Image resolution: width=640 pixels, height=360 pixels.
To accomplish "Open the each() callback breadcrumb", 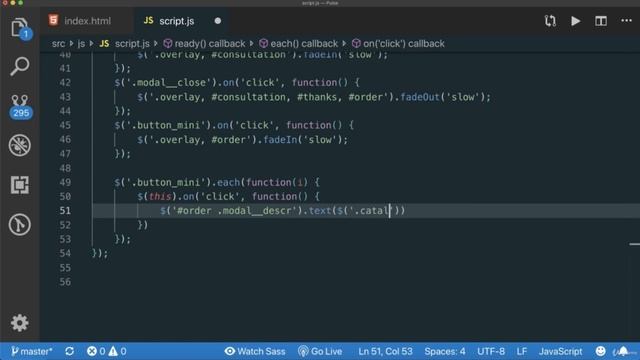I will click(x=299, y=44).
